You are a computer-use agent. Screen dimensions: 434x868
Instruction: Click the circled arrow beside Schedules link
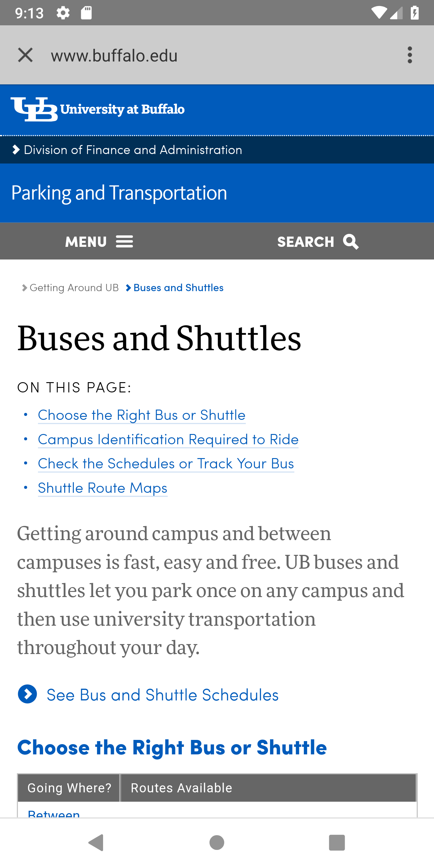pyautogui.click(x=27, y=694)
